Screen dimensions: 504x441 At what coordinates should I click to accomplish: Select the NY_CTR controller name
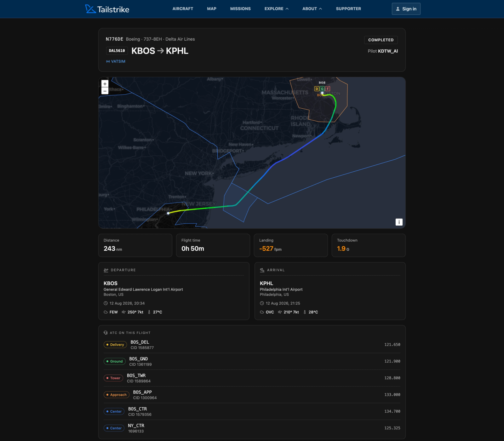pos(136,426)
